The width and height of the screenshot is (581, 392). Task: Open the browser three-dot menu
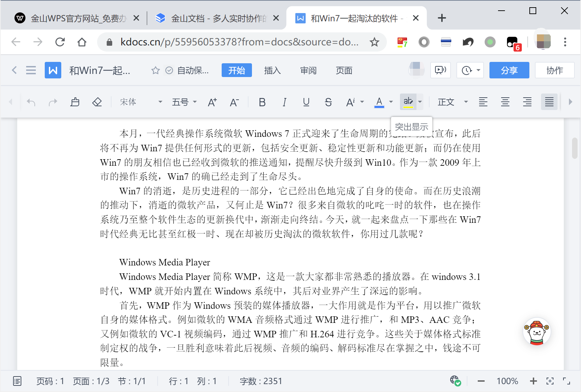tap(565, 42)
